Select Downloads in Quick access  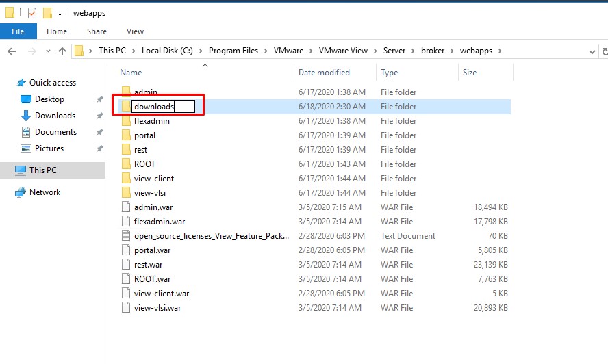55,116
